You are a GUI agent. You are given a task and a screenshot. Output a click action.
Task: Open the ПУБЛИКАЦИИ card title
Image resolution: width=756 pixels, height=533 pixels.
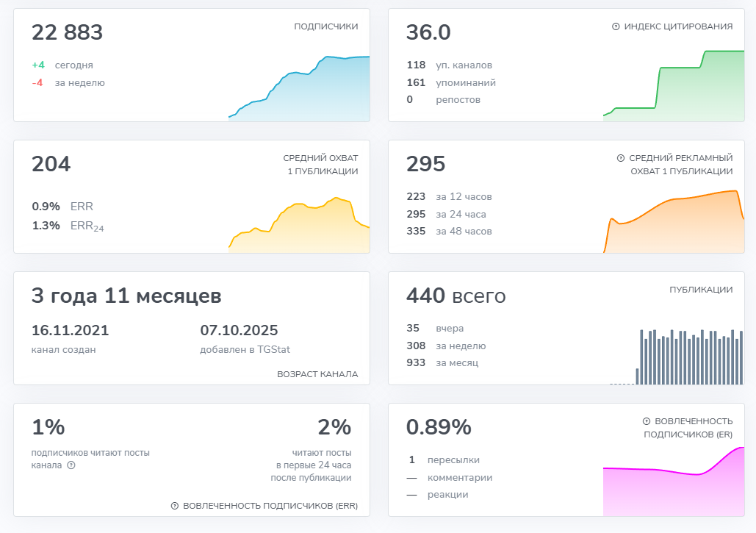click(701, 290)
